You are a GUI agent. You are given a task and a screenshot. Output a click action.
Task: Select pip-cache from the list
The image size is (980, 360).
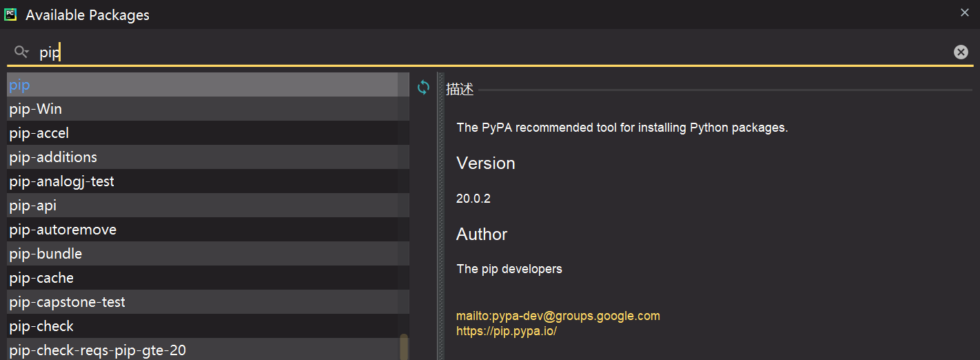point(41,278)
